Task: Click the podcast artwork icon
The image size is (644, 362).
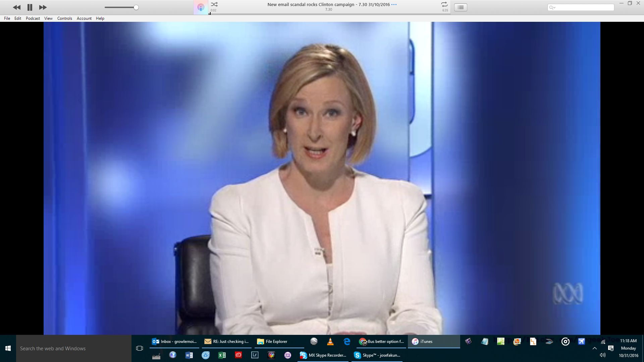Action: [201, 7]
